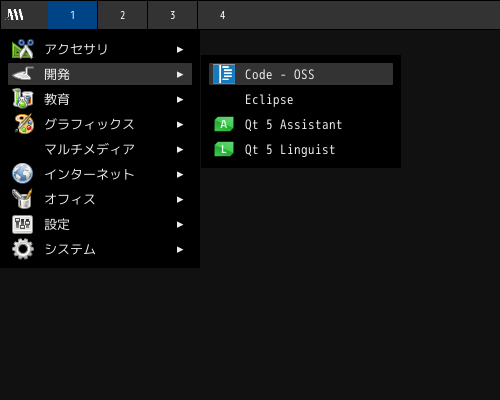Launch Code - OSS
The width and height of the screenshot is (500, 400).
tap(301, 74)
